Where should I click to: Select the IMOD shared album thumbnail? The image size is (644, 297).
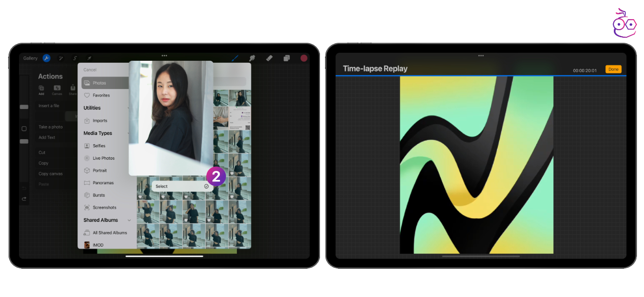[87, 245]
